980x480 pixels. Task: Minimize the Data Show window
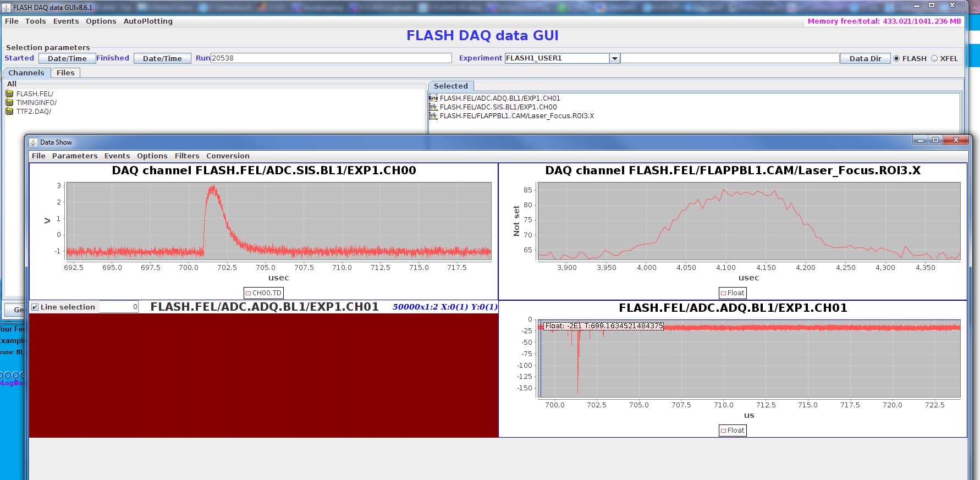click(921, 140)
